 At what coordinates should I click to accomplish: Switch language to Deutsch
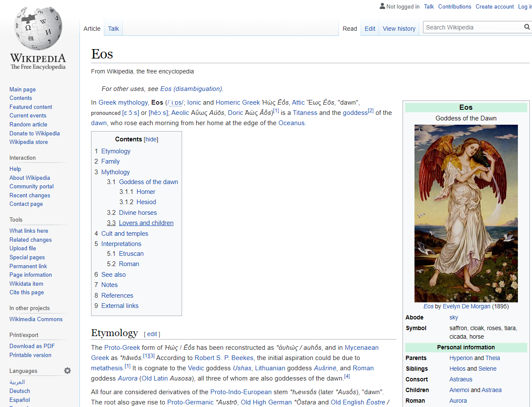coord(20,391)
